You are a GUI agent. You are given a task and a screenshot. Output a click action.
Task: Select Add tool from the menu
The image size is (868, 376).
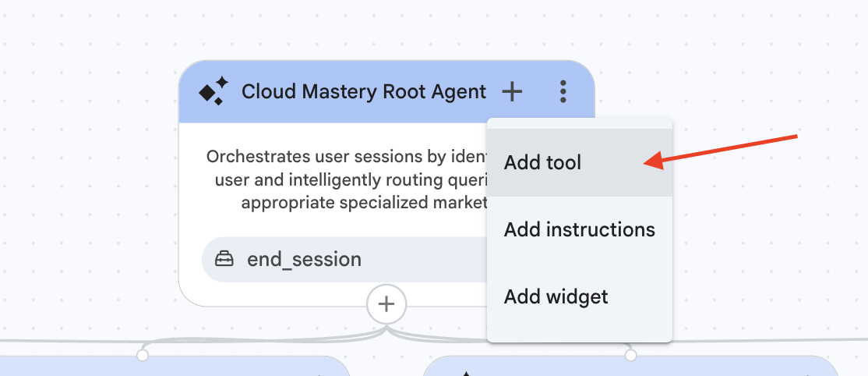[580, 162]
